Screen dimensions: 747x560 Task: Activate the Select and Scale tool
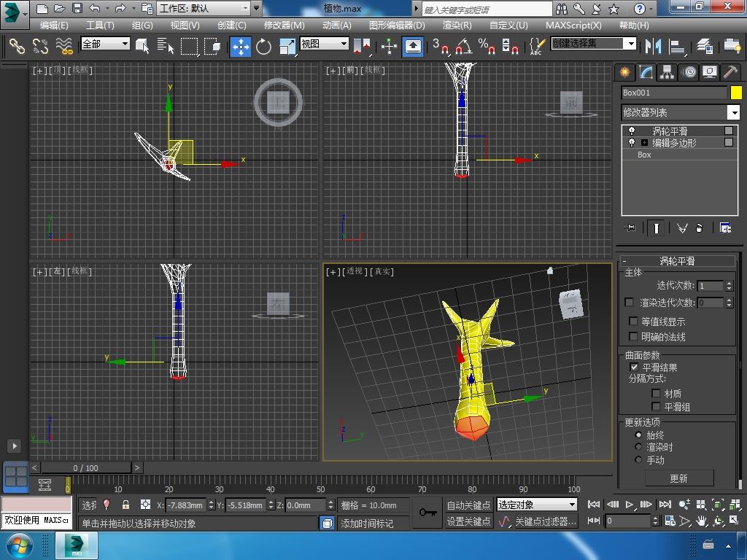(287, 46)
